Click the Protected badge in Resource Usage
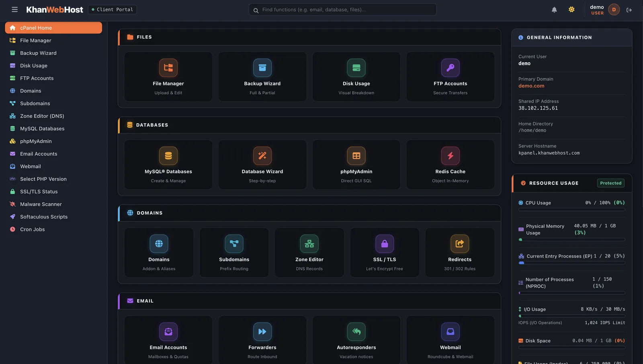This screenshot has height=364, width=643. click(611, 183)
